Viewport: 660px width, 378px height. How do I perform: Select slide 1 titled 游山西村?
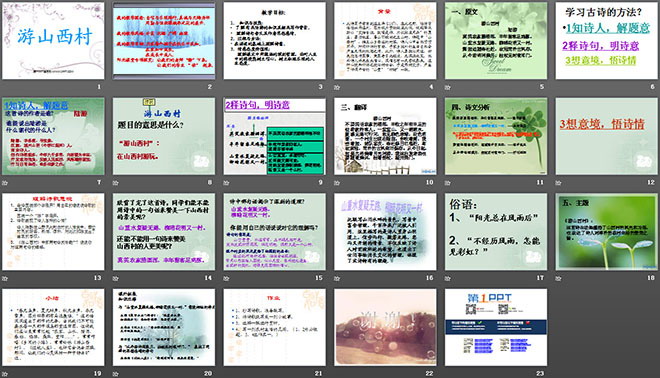click(53, 41)
